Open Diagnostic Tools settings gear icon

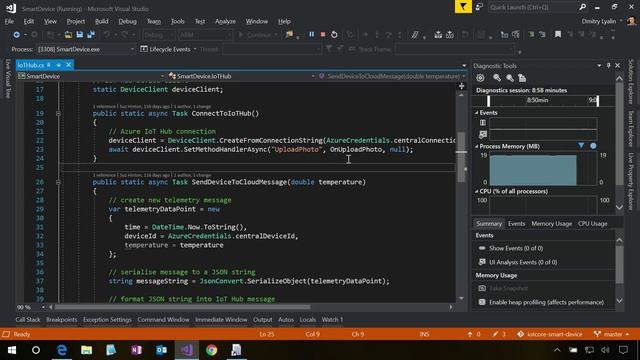480,78
